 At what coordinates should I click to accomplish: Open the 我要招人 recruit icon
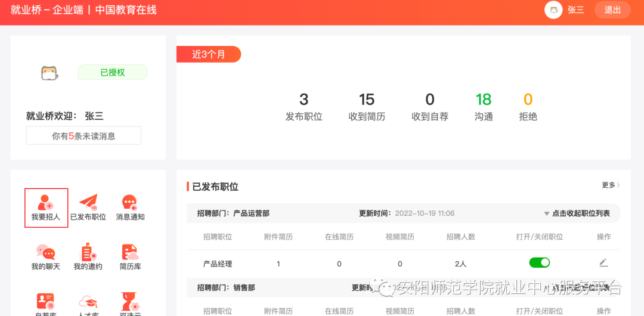[46, 207]
